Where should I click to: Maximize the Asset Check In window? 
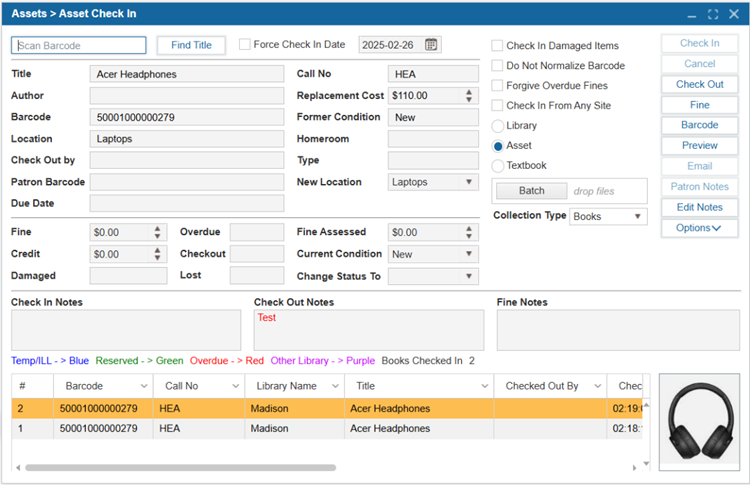(x=713, y=14)
